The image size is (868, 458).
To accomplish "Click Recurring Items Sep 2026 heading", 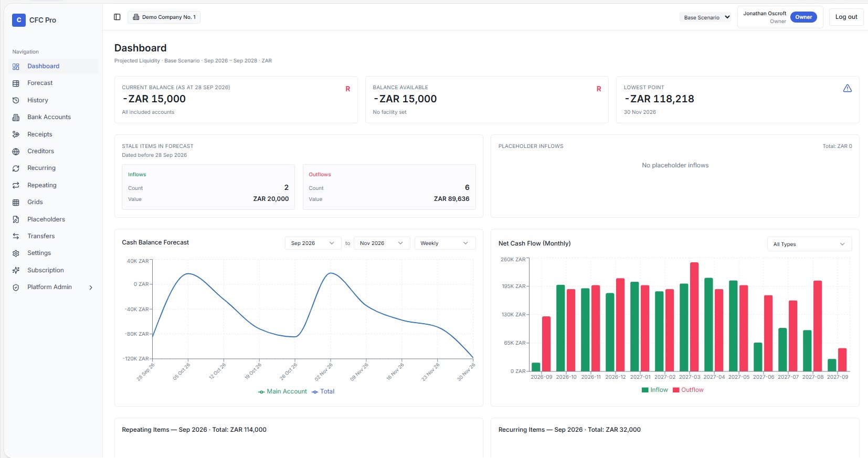I will coord(569,430).
